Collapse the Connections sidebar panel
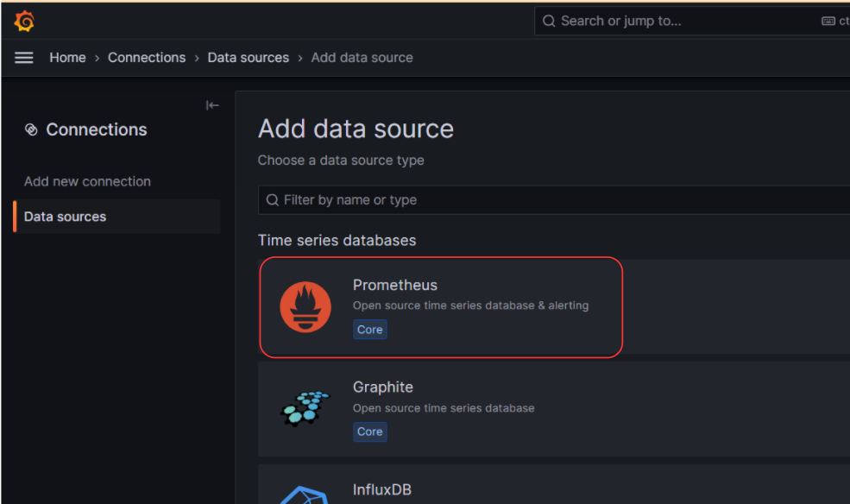Viewport: 850px width, 504px height. (212, 105)
